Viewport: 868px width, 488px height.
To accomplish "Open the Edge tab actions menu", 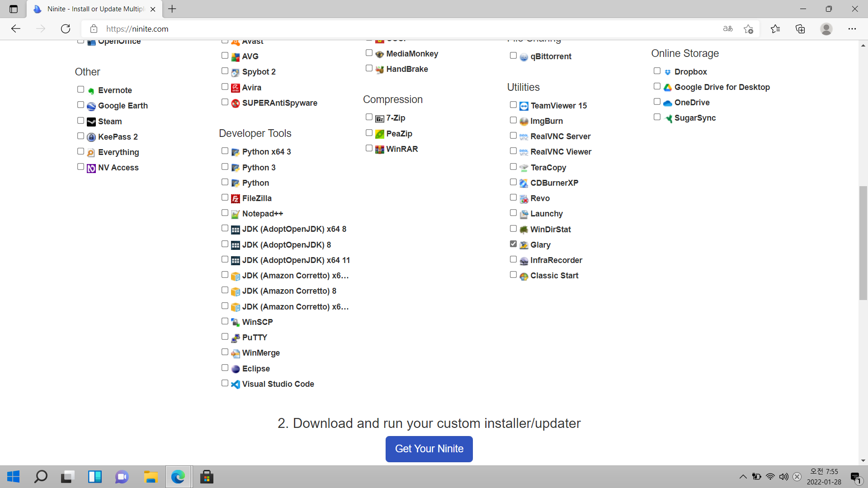I will click(14, 9).
